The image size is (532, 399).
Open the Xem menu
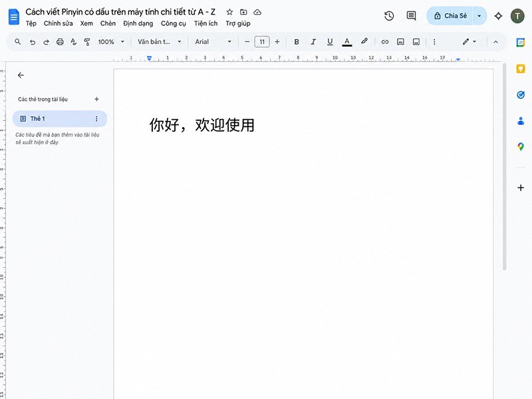(86, 23)
